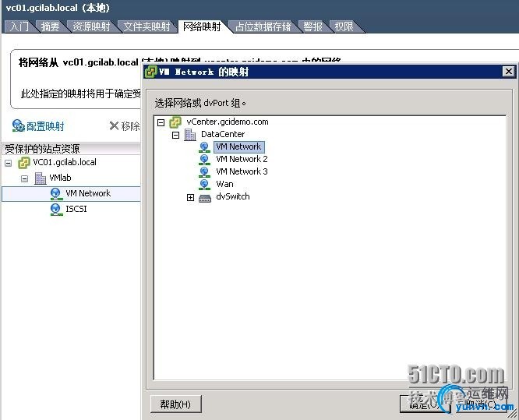The width and height of the screenshot is (519, 420).
Task: Click the highlighted VM Network globe icon
Action: tap(204, 147)
